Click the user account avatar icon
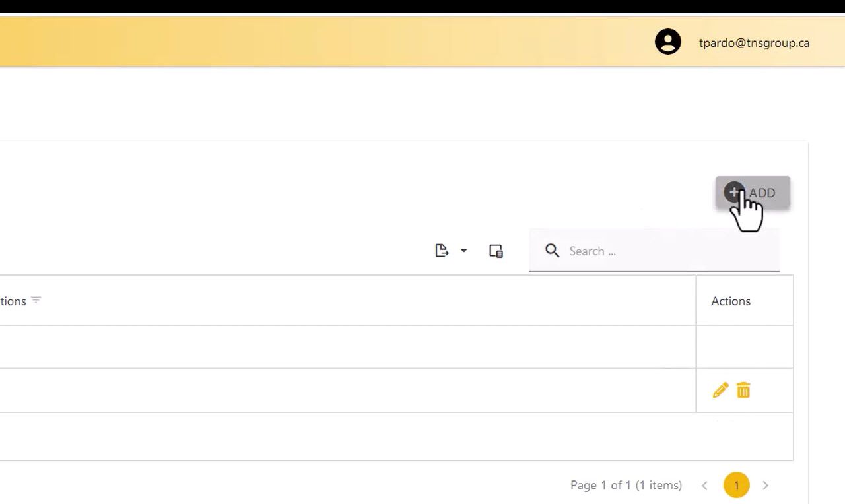This screenshot has width=845, height=504. (667, 42)
